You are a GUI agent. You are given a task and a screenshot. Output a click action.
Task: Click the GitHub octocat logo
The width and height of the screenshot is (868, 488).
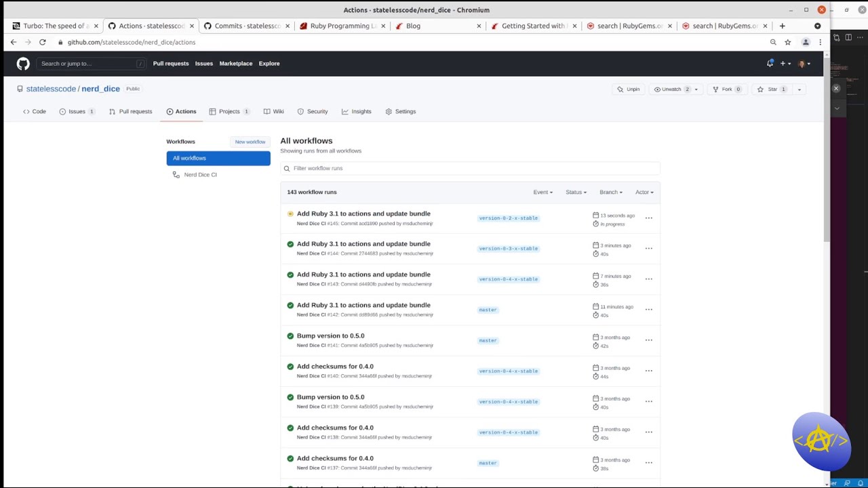click(x=23, y=64)
